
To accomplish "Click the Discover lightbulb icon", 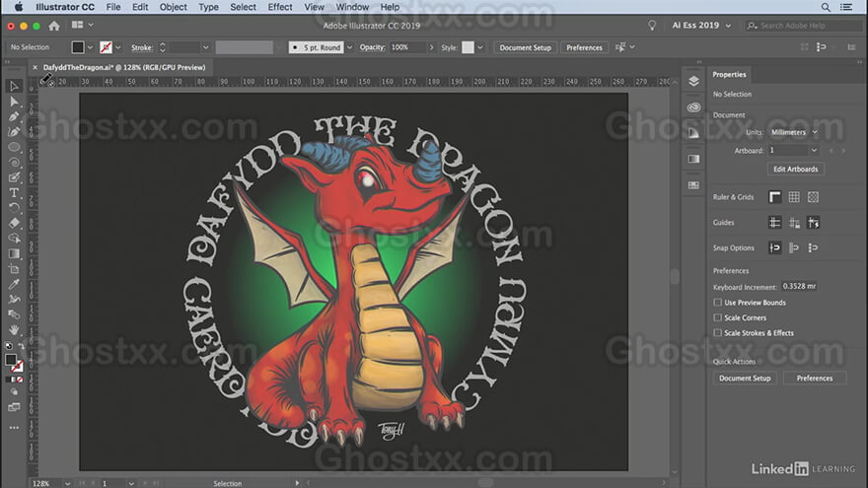I will (652, 26).
